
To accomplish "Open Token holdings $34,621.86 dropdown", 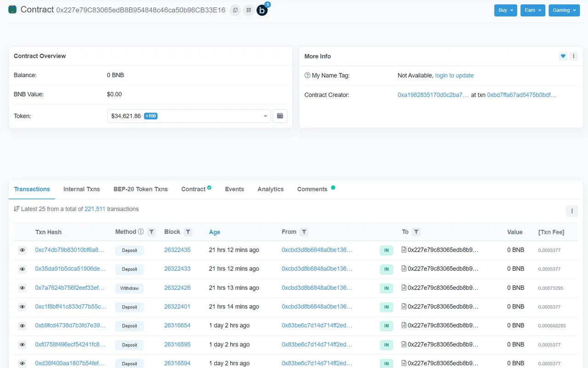I will click(x=189, y=116).
